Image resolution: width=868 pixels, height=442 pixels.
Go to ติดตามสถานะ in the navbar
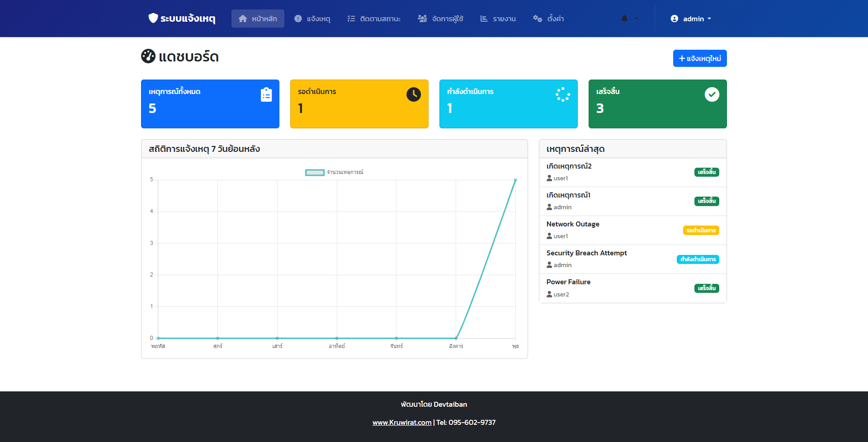[374, 19]
